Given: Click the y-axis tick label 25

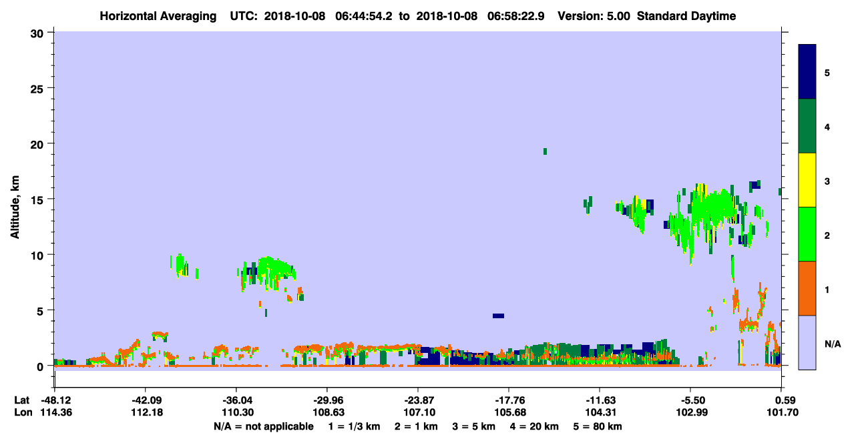Looking at the screenshot, I should pyautogui.click(x=39, y=88).
